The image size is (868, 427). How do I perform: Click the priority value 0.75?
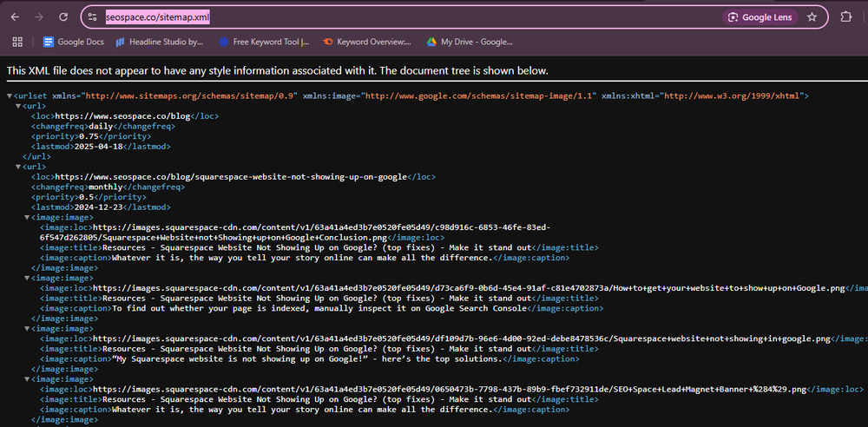(89, 136)
